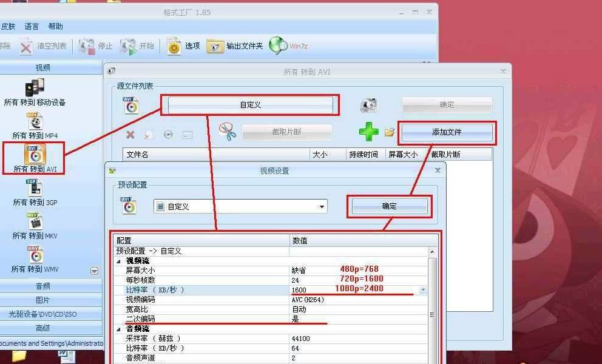Expand the 比特率 value dropdown arrow

click(422, 290)
